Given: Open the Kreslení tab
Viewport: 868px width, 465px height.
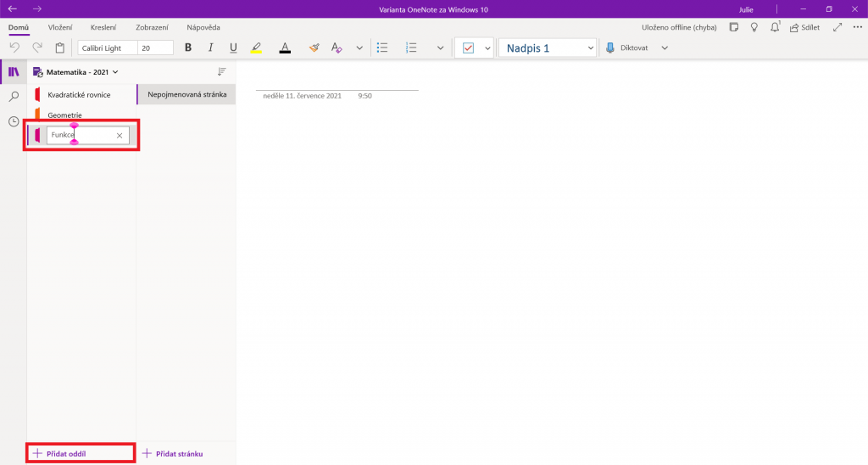Looking at the screenshot, I should (103, 27).
